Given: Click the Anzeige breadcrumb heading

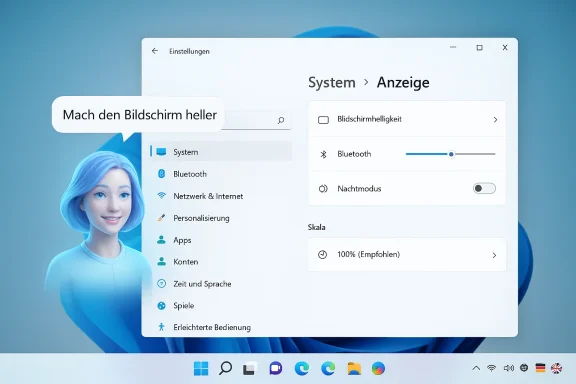Looking at the screenshot, I should click(403, 82).
